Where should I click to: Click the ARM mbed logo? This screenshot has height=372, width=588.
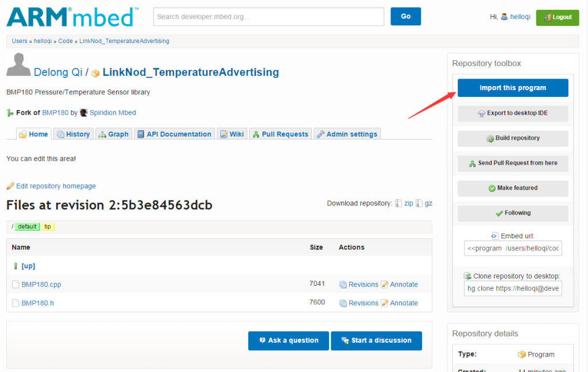(72, 17)
